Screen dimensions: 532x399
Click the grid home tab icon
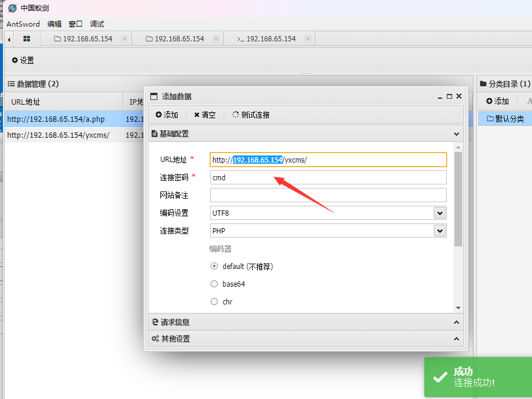(27, 38)
